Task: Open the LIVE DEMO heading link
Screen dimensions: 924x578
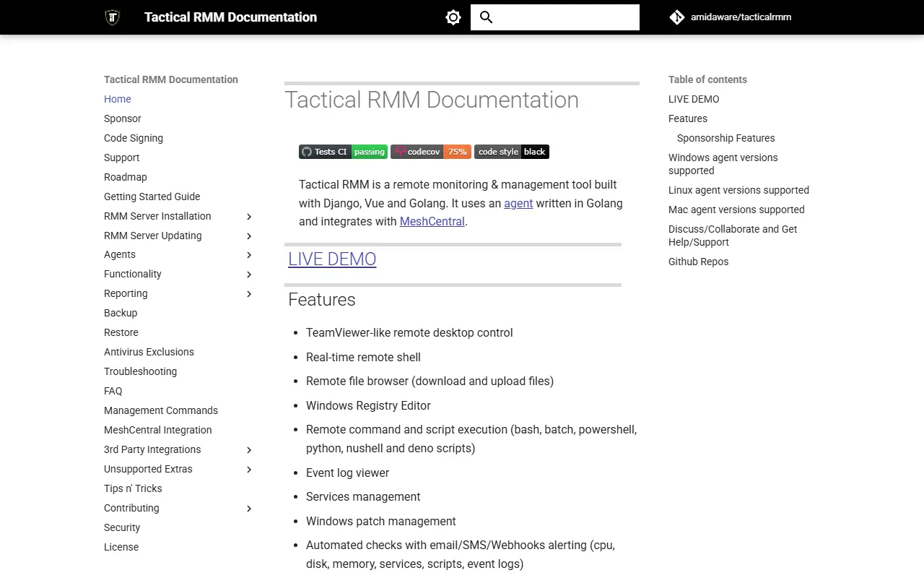Action: pos(332,259)
